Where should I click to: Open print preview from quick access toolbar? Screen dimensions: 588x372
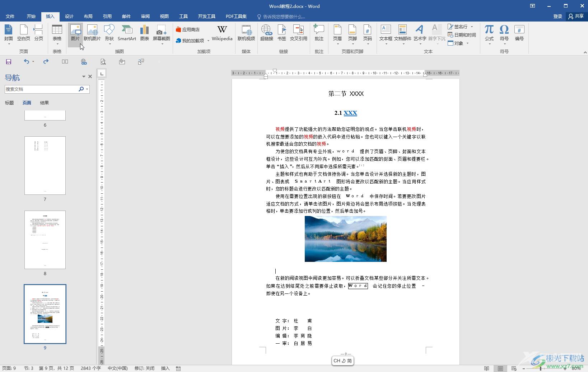point(103,62)
